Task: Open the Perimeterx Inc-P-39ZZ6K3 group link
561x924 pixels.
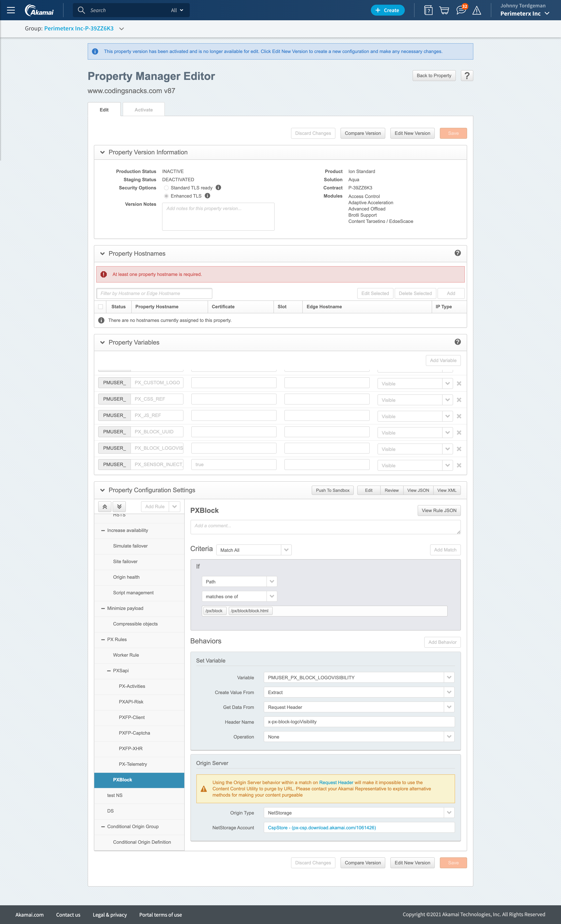Action: (79, 28)
